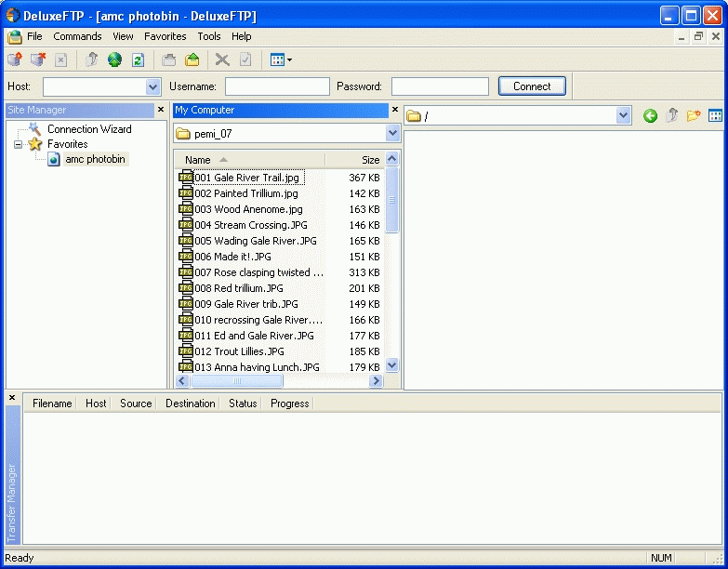The height and width of the screenshot is (569, 728).
Task: Click the disconnect icon with red X
Action: [37, 60]
